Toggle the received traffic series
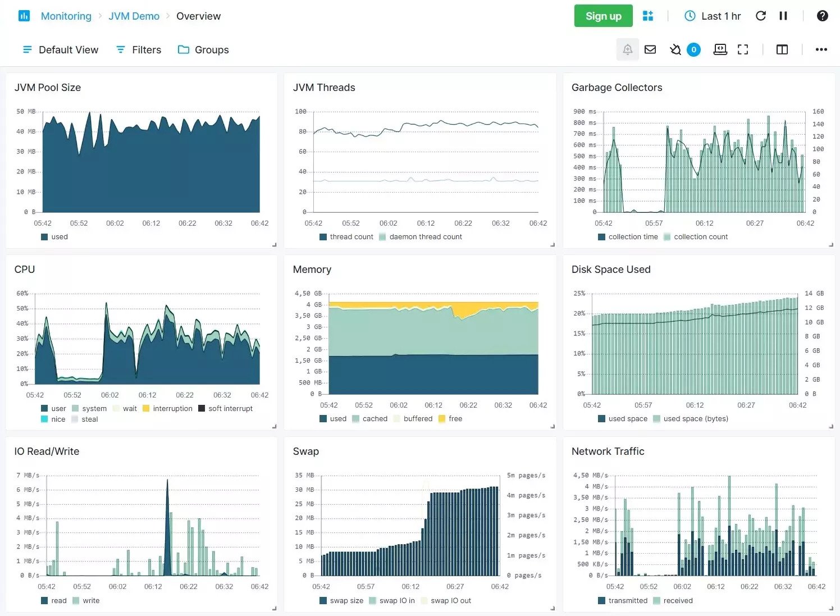Image resolution: width=840 pixels, height=616 pixels. click(x=673, y=601)
